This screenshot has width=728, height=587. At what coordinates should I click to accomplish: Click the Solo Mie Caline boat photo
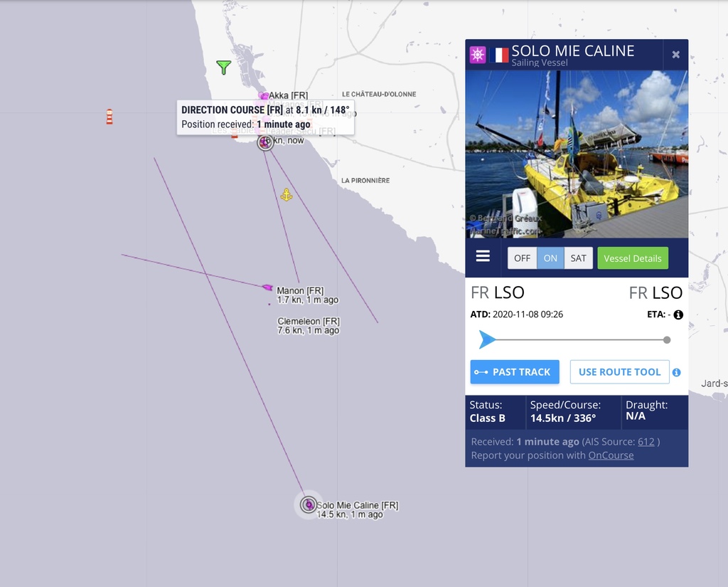(x=577, y=154)
